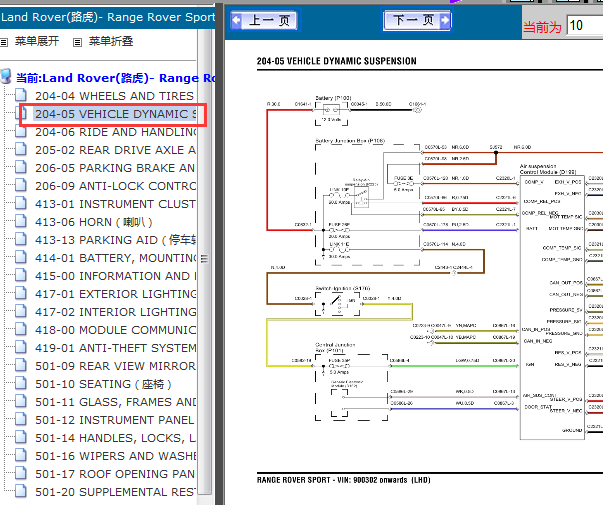603x505 pixels.
Task: Open 204-04 WHEELS AND TIRES
Action: pyautogui.click(x=114, y=96)
